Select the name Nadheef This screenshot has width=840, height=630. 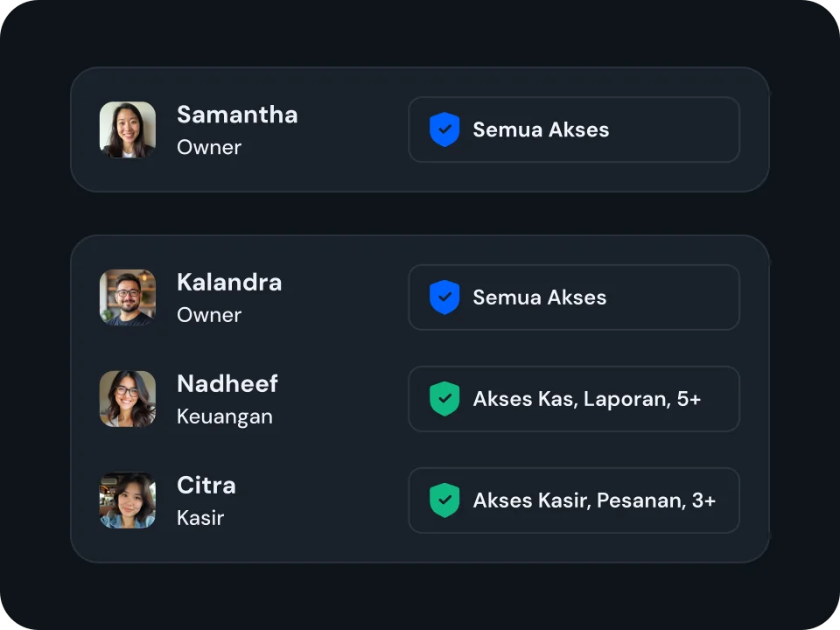[227, 384]
